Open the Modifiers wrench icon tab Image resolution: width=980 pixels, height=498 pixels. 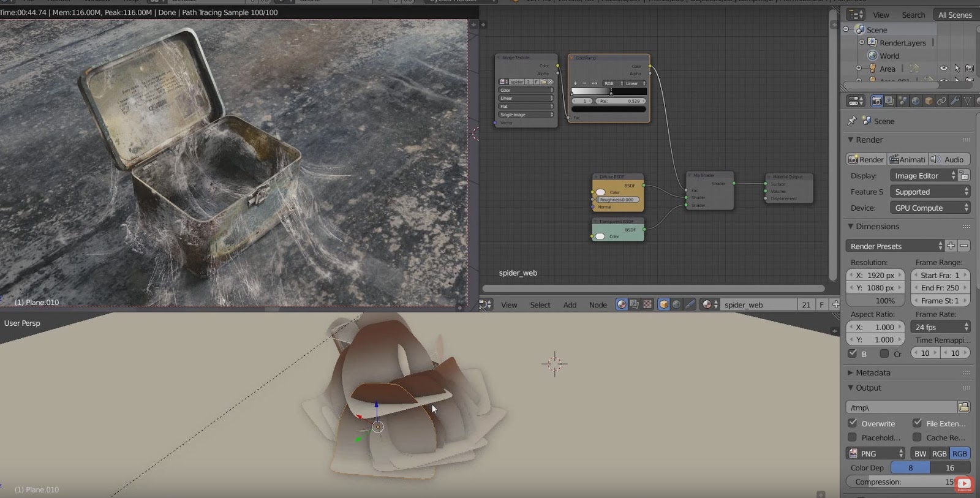click(x=954, y=101)
